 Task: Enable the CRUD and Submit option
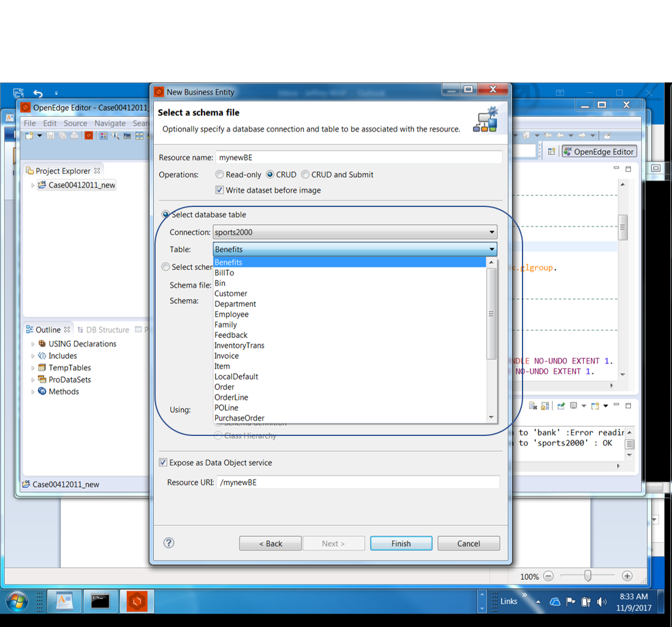(305, 175)
